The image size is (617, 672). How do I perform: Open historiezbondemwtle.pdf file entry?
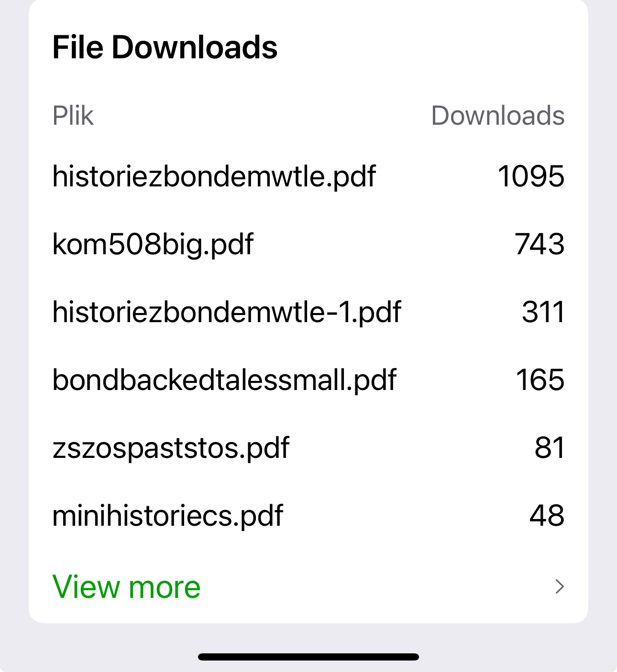click(214, 176)
